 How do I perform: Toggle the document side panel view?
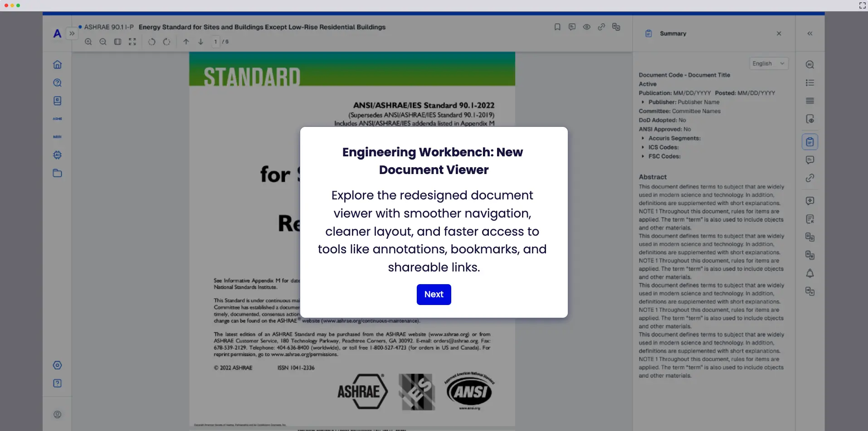(117, 42)
